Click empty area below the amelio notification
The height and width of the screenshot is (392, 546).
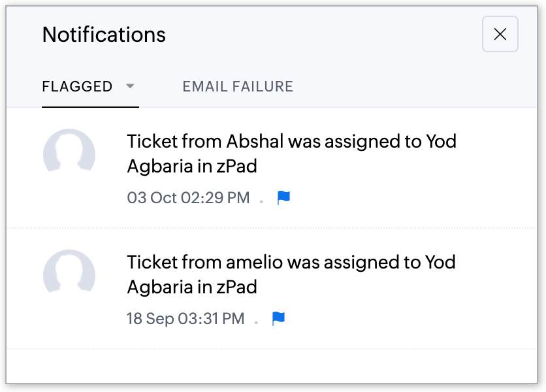pyautogui.click(x=272, y=366)
